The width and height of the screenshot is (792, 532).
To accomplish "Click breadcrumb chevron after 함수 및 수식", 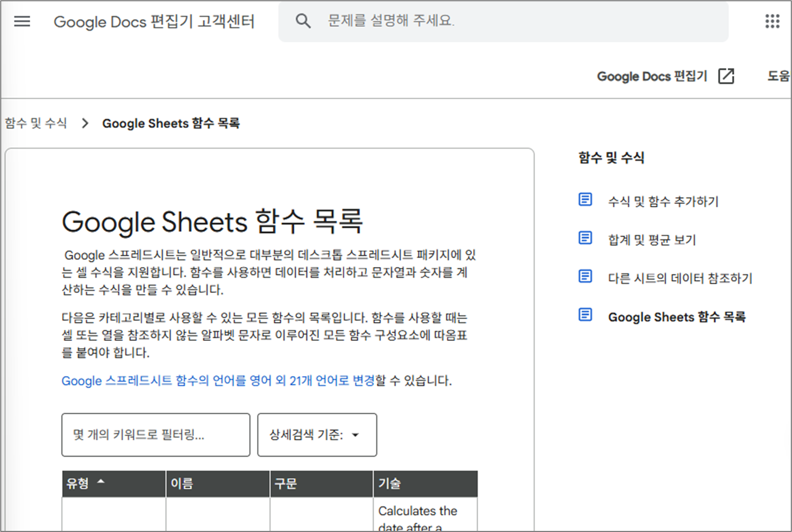I will coord(85,123).
